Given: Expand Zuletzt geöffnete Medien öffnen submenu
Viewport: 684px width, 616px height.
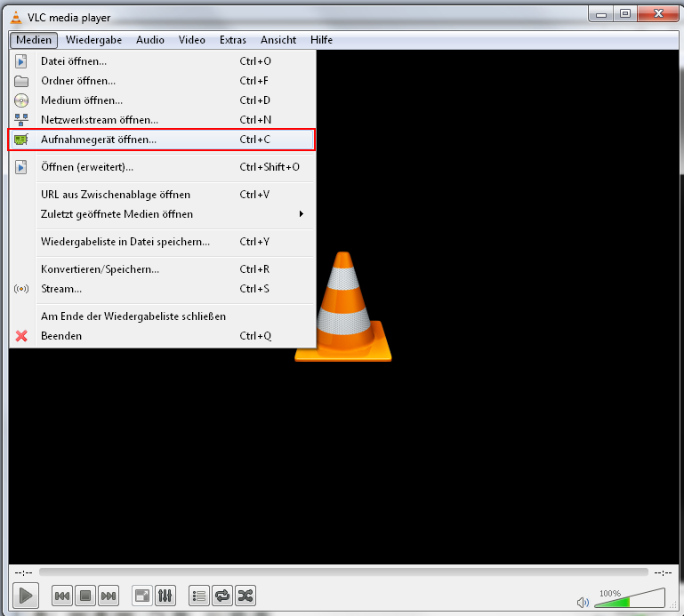Looking at the screenshot, I should coord(162,214).
